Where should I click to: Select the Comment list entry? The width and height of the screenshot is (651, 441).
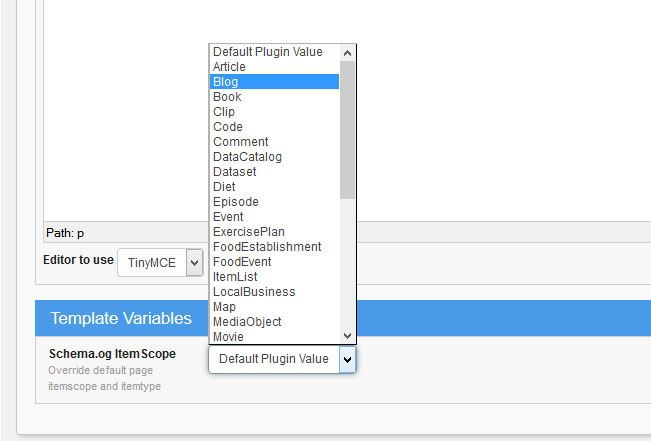274,142
